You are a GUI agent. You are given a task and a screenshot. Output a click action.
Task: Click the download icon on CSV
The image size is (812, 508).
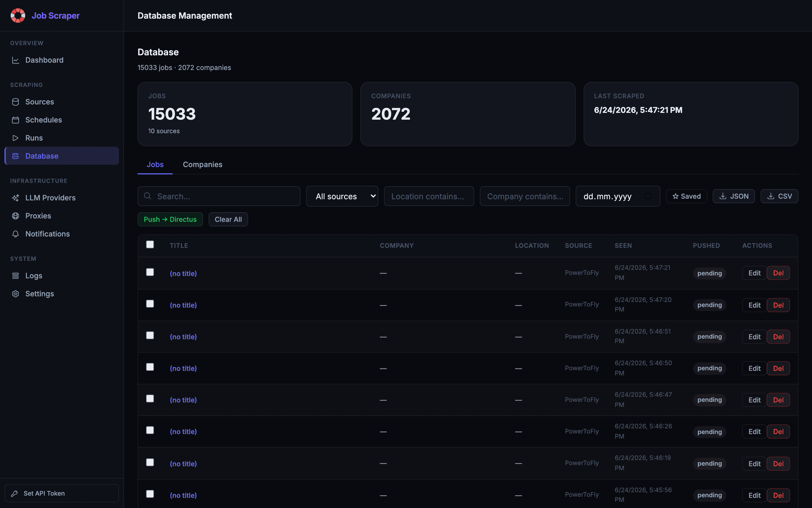point(771,196)
